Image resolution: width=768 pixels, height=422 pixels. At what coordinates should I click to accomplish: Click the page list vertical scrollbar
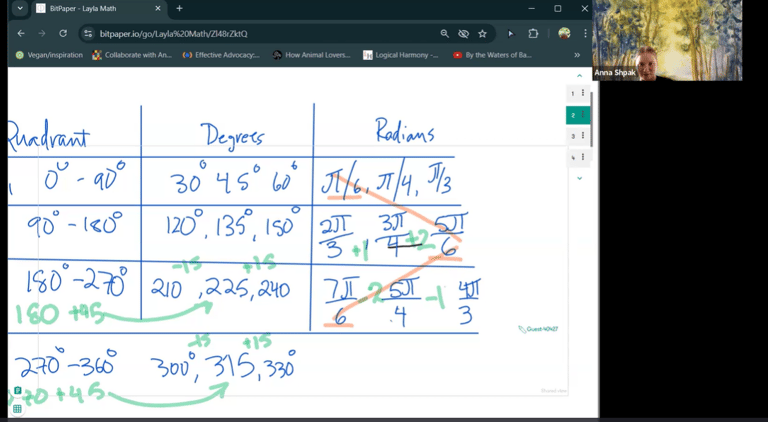coord(591,119)
